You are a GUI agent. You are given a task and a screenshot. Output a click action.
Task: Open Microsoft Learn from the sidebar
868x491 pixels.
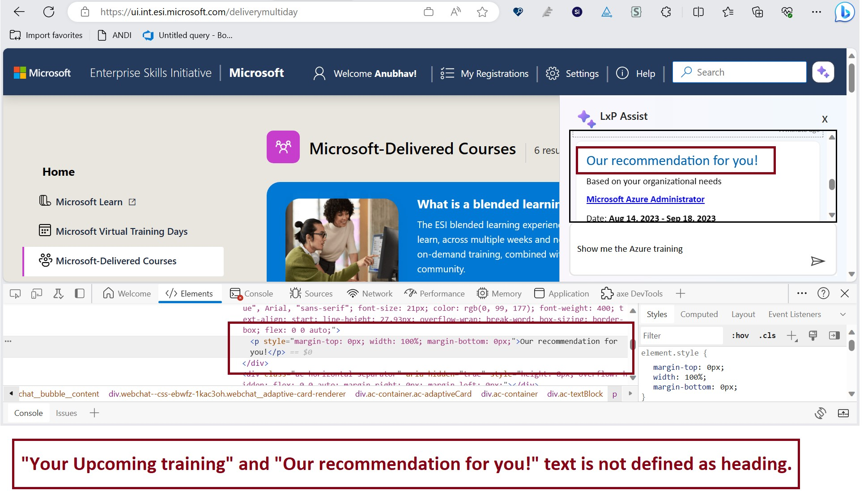click(89, 202)
